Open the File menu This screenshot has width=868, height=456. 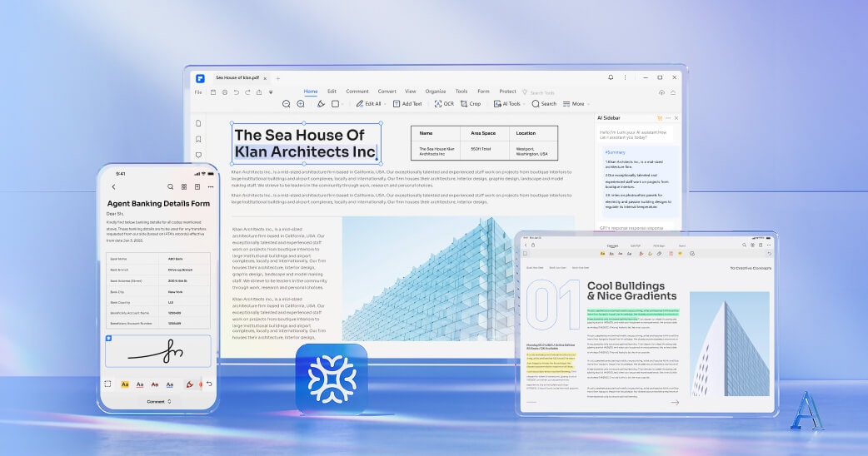[x=198, y=92]
